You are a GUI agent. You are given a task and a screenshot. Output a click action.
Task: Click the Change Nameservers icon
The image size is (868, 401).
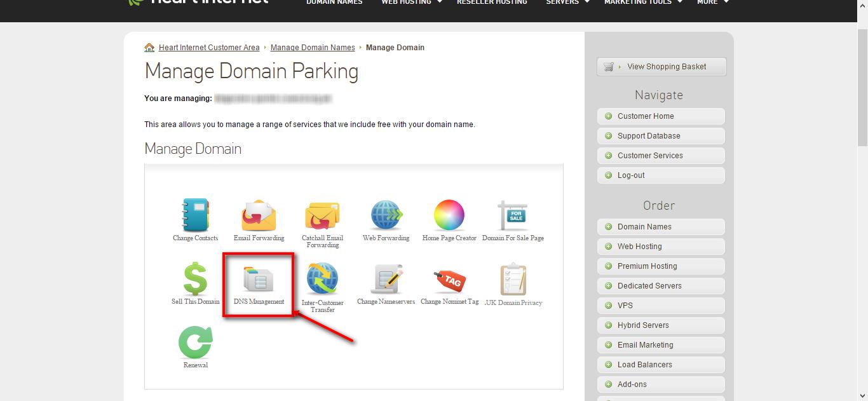386,280
